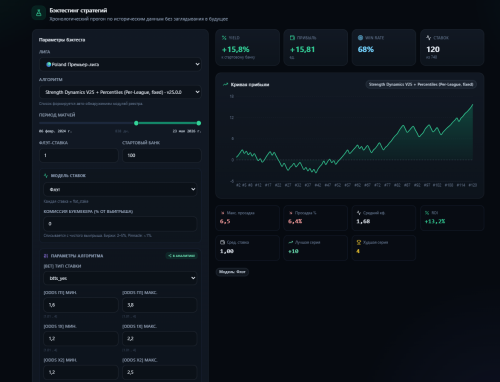The image size is (500, 382).
Task: Click the percent icon on YIELD card
Action: (x=224, y=38)
